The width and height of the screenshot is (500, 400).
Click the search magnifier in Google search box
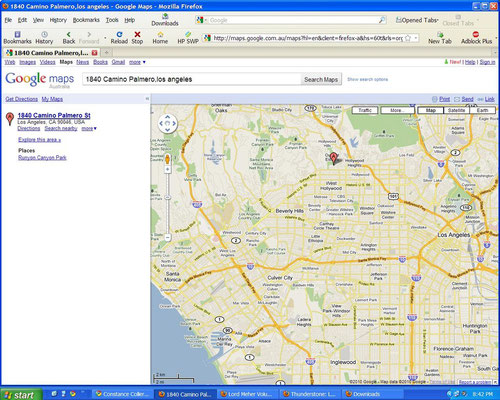382,20
